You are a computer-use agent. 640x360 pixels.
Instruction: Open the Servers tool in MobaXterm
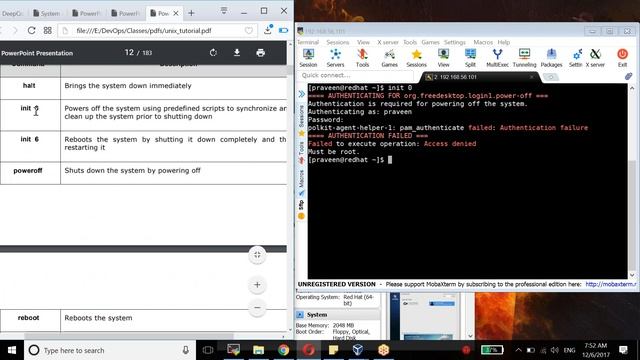335,58
